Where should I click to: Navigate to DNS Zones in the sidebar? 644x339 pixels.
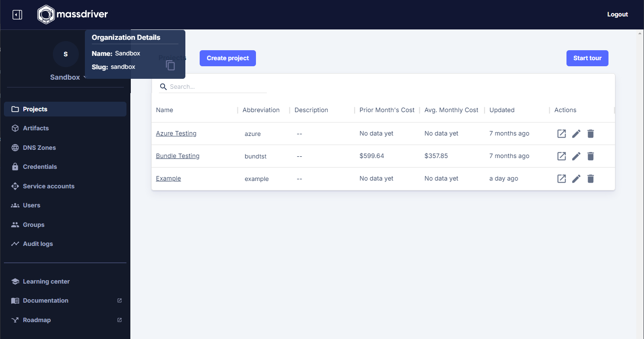pyautogui.click(x=39, y=147)
